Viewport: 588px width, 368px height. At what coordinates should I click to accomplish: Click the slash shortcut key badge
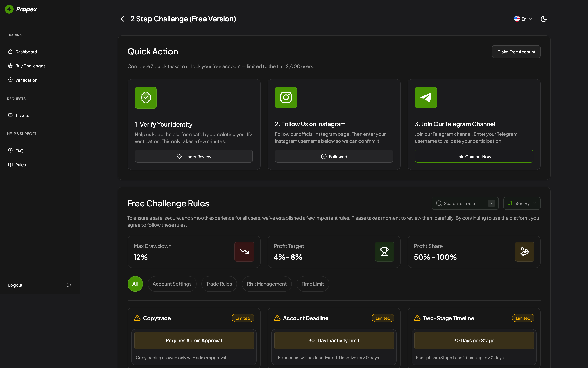491,203
